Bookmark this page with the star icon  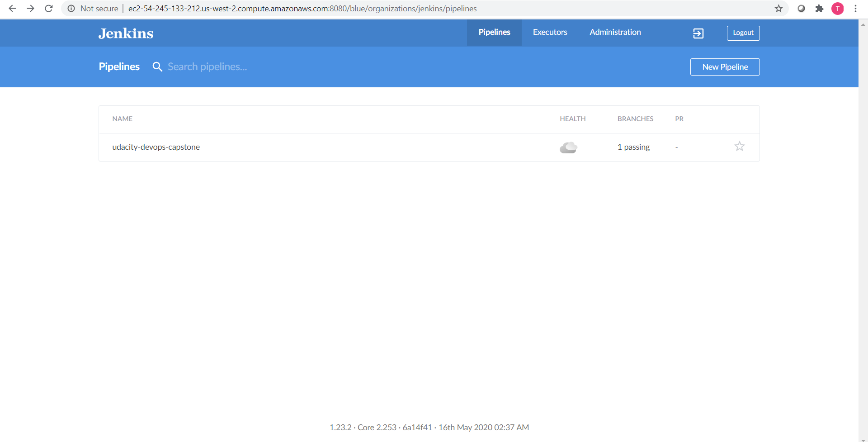click(x=778, y=9)
